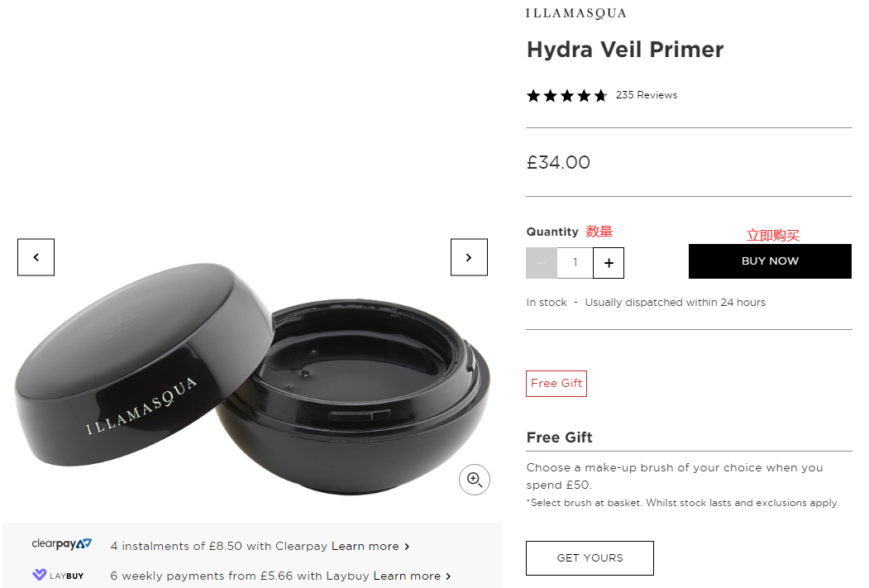Screen dimensions: 869x588
Task: Open Laybuy Learn more link
Action: pos(407,576)
